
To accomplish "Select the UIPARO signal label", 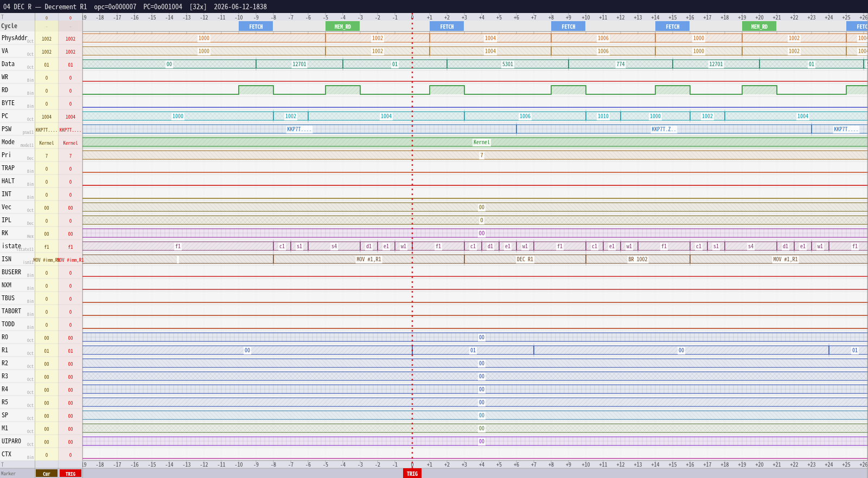I will [x=11, y=441].
